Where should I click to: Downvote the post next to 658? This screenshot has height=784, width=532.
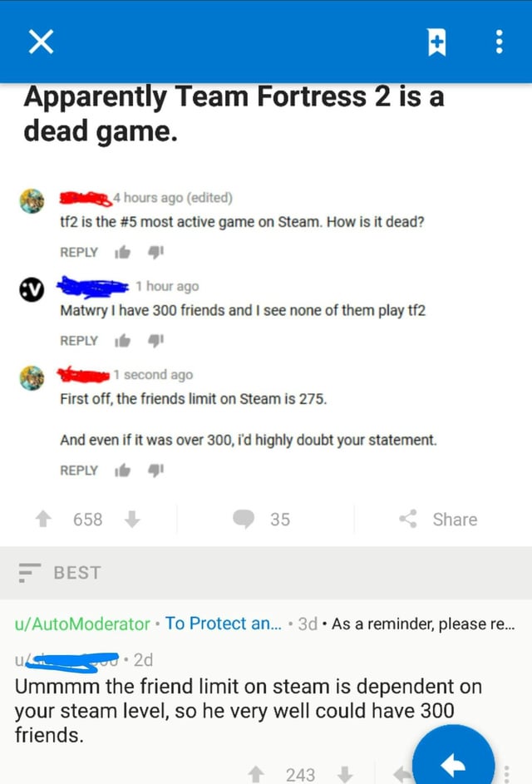[x=132, y=519]
